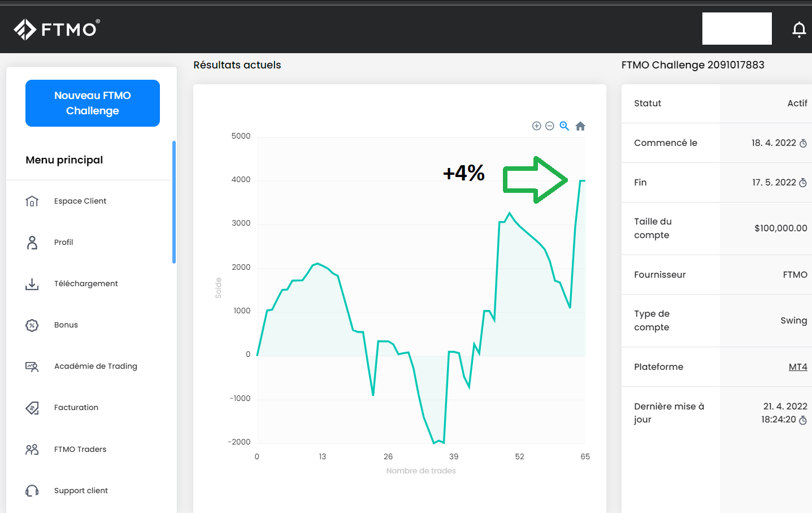Click the Bonus percent badge icon
Viewport: 812px width, 513px height.
32,325
